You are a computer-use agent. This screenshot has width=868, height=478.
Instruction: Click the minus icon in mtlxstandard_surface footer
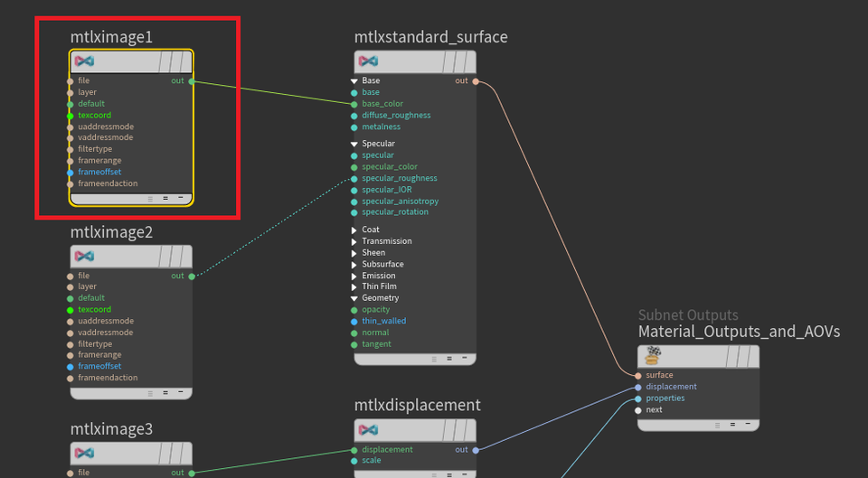(x=463, y=359)
